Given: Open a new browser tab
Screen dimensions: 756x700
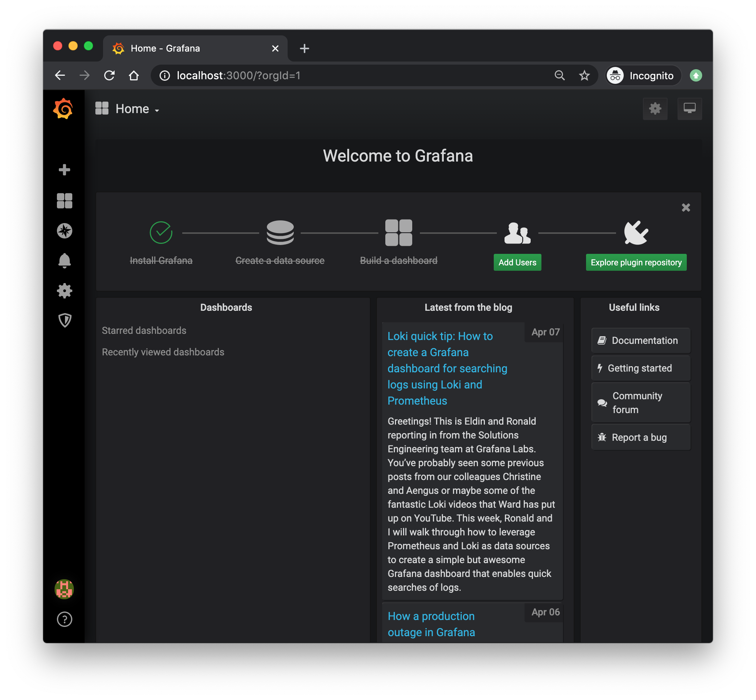Looking at the screenshot, I should pos(304,48).
